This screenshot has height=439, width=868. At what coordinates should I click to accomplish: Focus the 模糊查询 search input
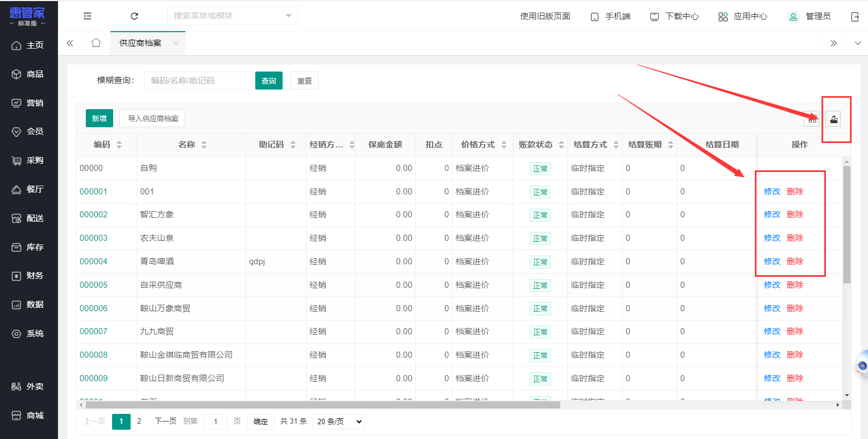198,81
